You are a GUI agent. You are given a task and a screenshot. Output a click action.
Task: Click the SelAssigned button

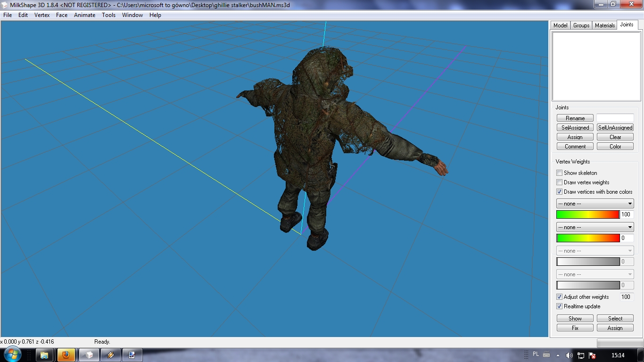(x=575, y=128)
